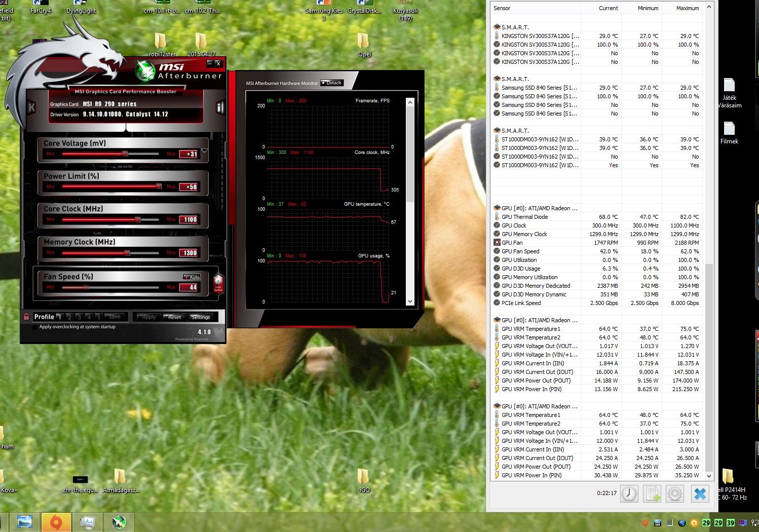Screen dimensions: 759x532
Task: Click the Sensor column header
Action: point(536,8)
